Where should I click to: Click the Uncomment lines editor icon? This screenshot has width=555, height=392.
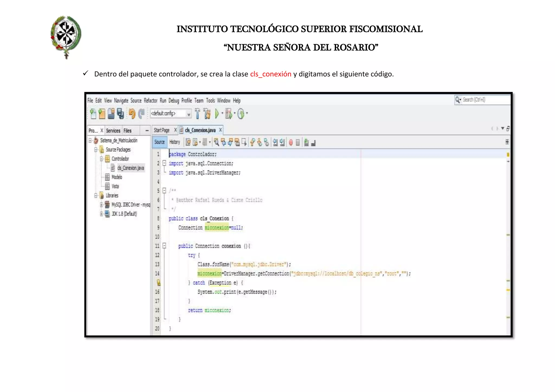pos(313,143)
